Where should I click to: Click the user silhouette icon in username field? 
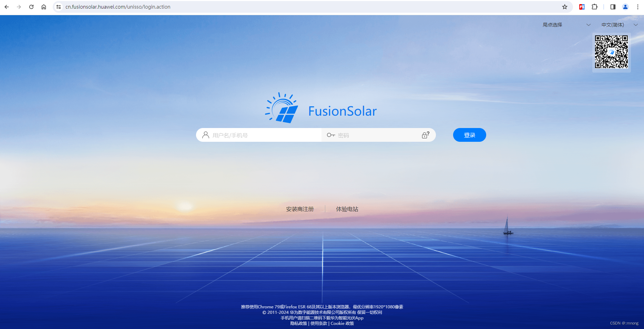(x=206, y=135)
